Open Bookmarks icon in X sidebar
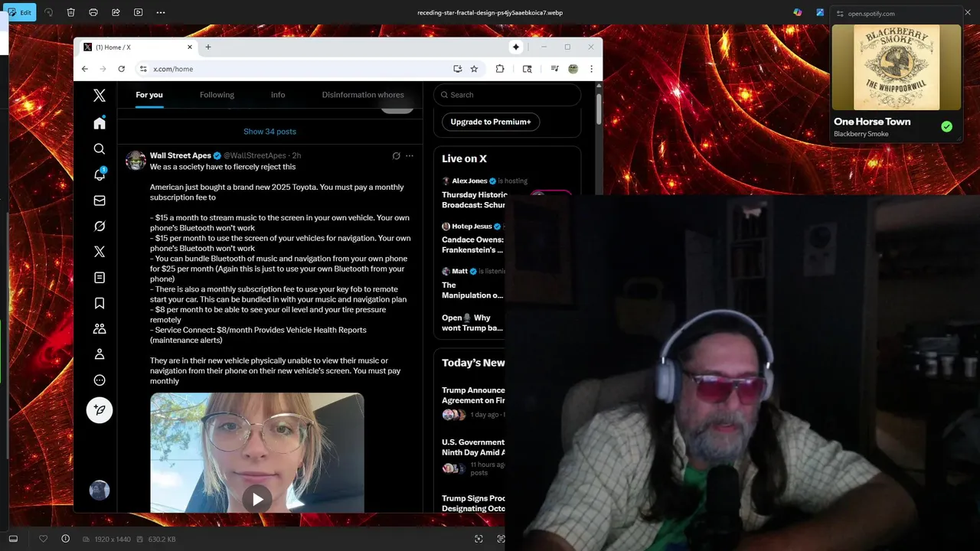Screen dimensions: 980x551 click(x=100, y=303)
